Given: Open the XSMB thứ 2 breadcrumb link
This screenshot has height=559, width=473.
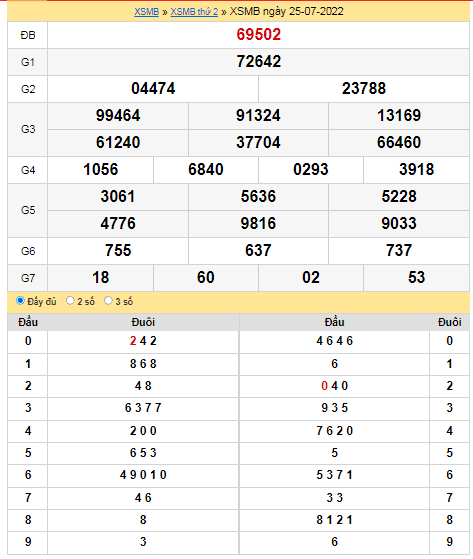Looking at the screenshot, I should (x=194, y=12).
